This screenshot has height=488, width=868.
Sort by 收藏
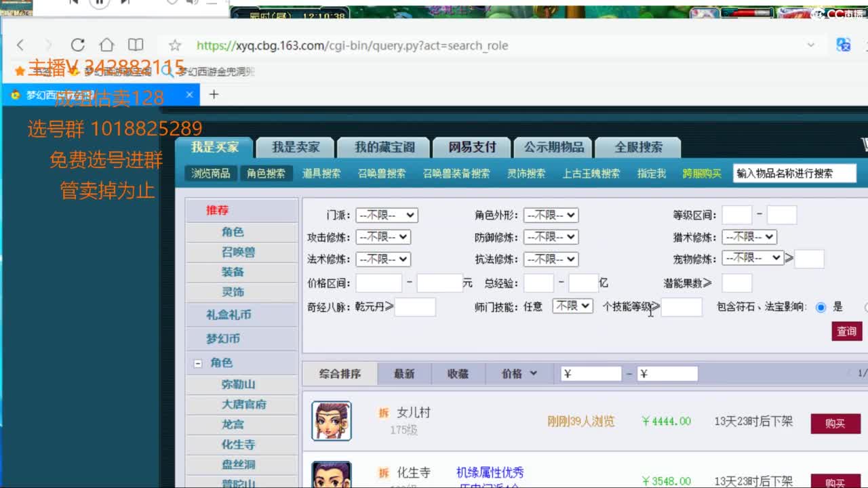458,373
